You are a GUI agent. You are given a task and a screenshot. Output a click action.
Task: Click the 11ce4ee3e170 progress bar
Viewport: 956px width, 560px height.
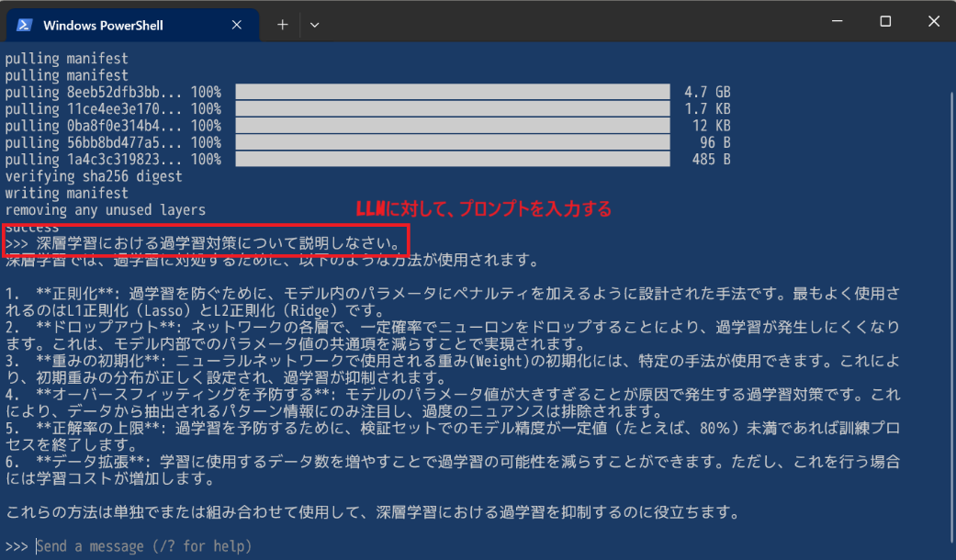pos(453,109)
